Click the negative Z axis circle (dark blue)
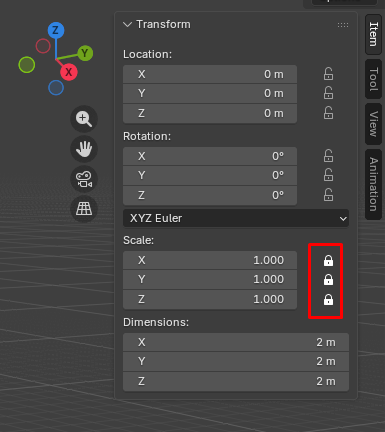 (56, 88)
